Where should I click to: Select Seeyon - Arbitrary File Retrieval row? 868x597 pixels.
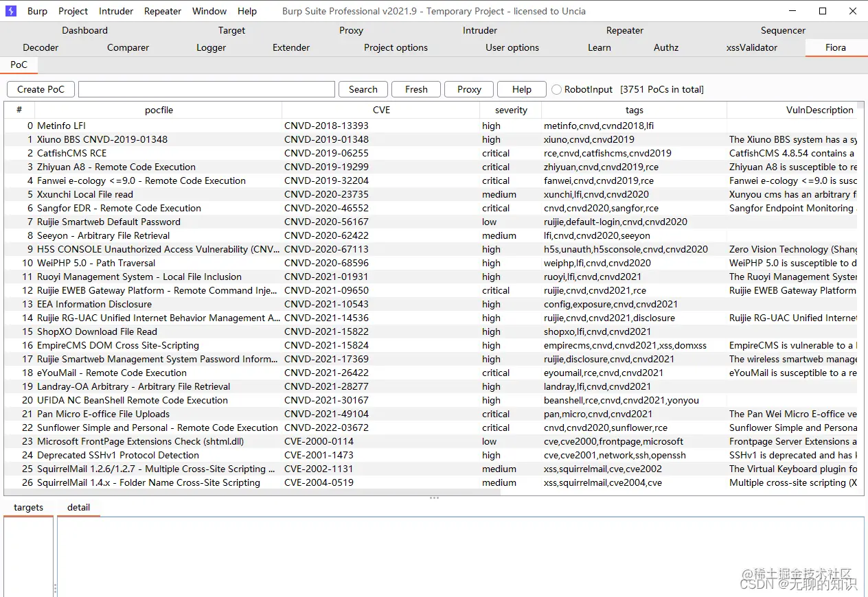tap(431, 235)
